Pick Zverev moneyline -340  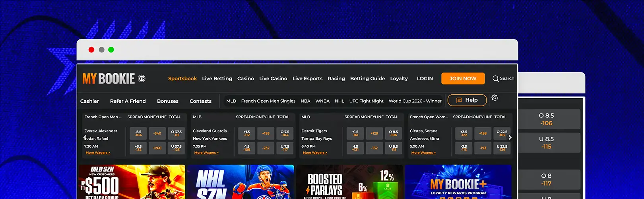[157, 133]
